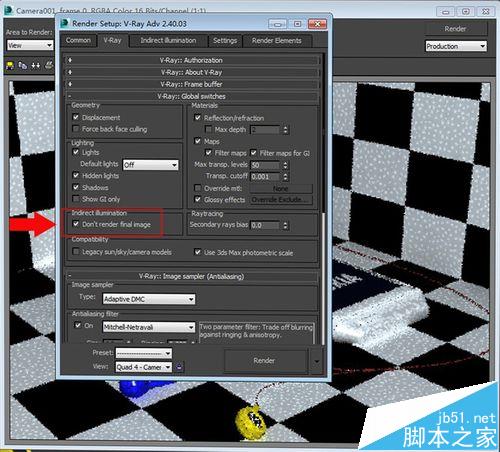Expand the V-Ray:: Authorization rollout
500x452 pixels.
(x=192, y=60)
